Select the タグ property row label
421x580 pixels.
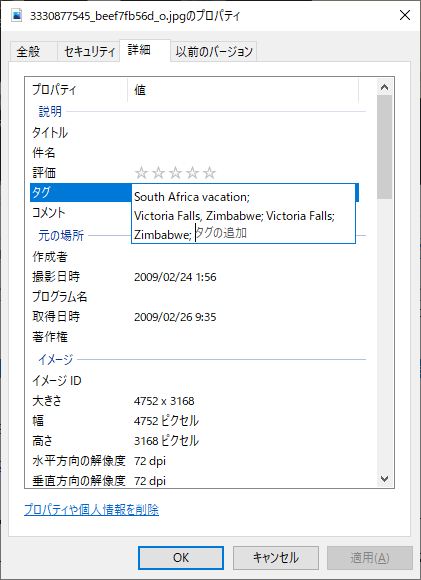tap(41, 192)
